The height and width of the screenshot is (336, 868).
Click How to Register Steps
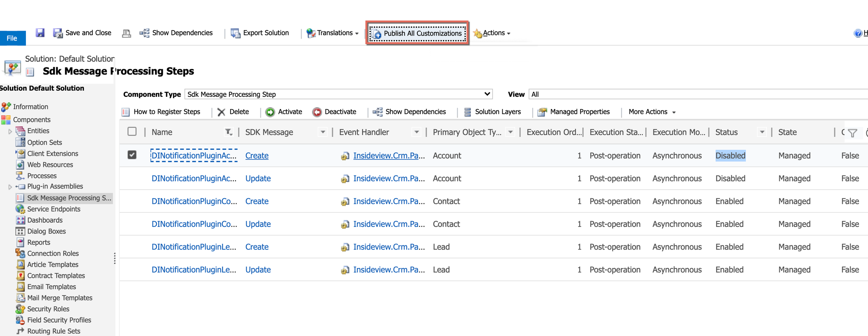pos(161,112)
